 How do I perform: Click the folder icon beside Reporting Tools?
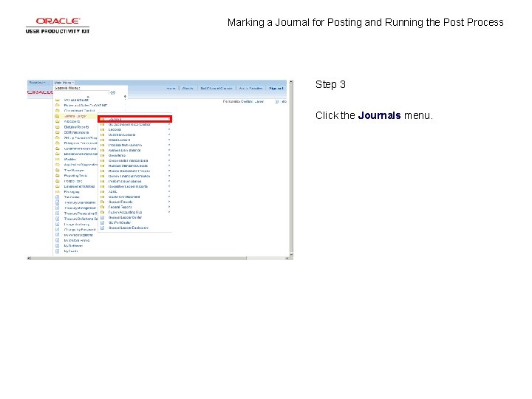click(58, 176)
